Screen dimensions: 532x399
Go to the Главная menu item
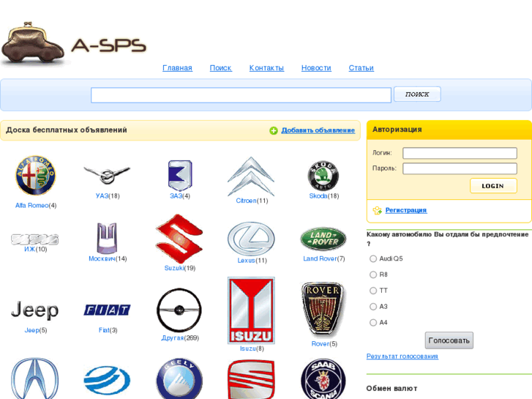click(x=177, y=68)
